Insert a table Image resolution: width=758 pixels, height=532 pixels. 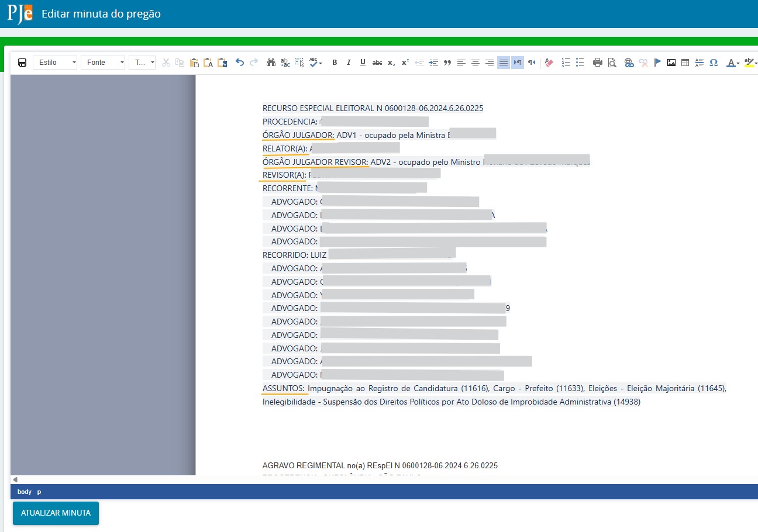pos(685,63)
